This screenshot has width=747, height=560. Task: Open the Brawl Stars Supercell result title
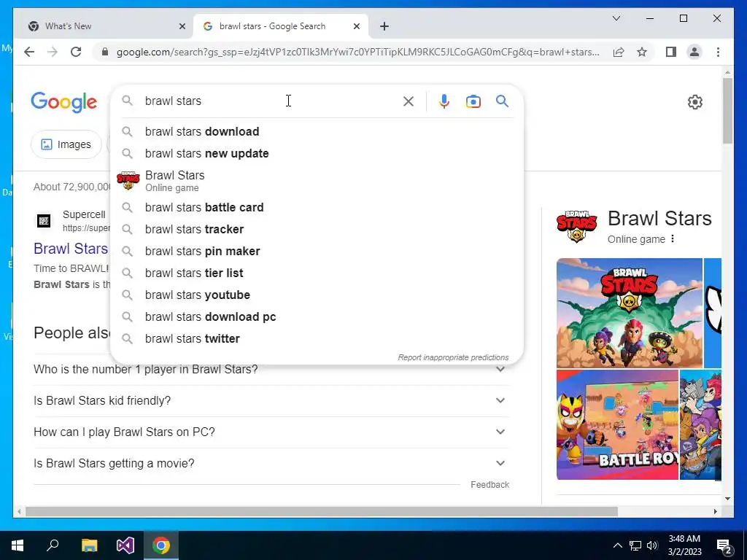coord(71,249)
